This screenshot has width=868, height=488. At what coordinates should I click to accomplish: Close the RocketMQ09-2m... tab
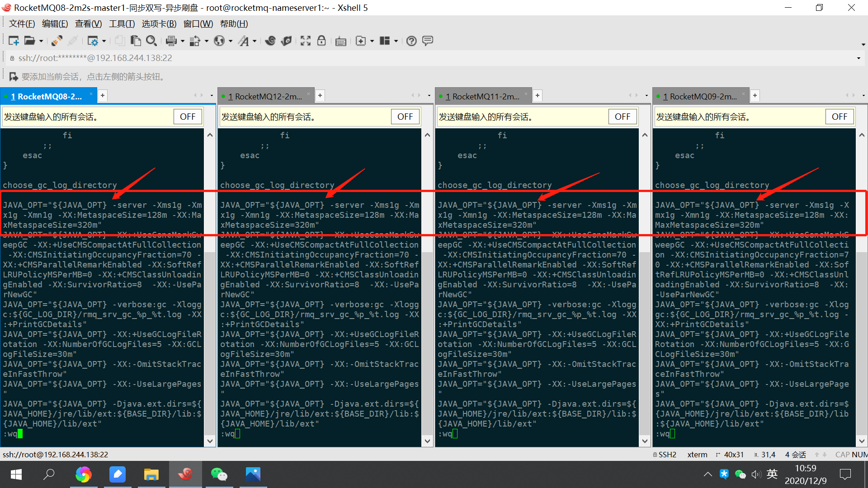[743, 94]
